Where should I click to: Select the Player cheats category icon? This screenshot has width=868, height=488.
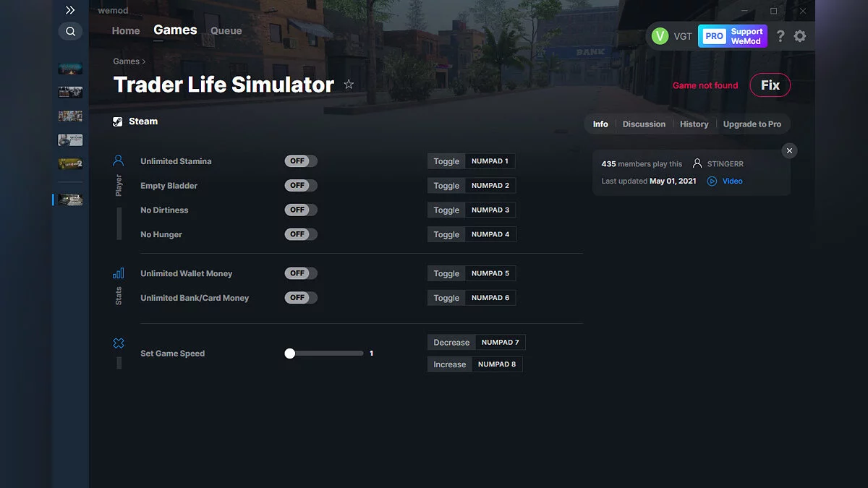click(119, 160)
